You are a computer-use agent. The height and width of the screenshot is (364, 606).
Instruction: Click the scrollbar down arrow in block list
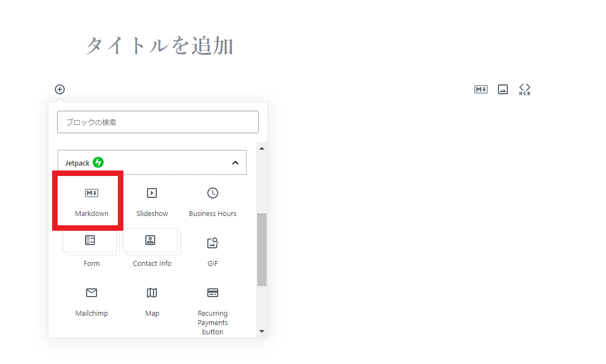(262, 331)
